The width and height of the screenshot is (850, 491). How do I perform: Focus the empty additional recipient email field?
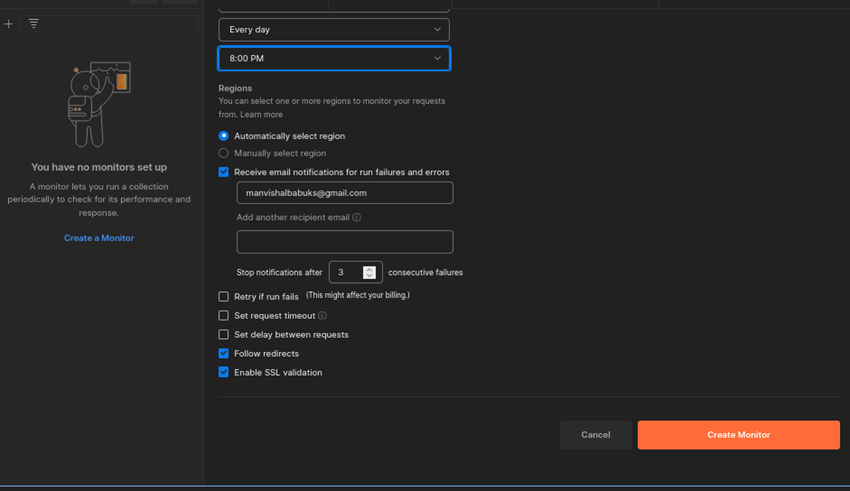point(344,241)
